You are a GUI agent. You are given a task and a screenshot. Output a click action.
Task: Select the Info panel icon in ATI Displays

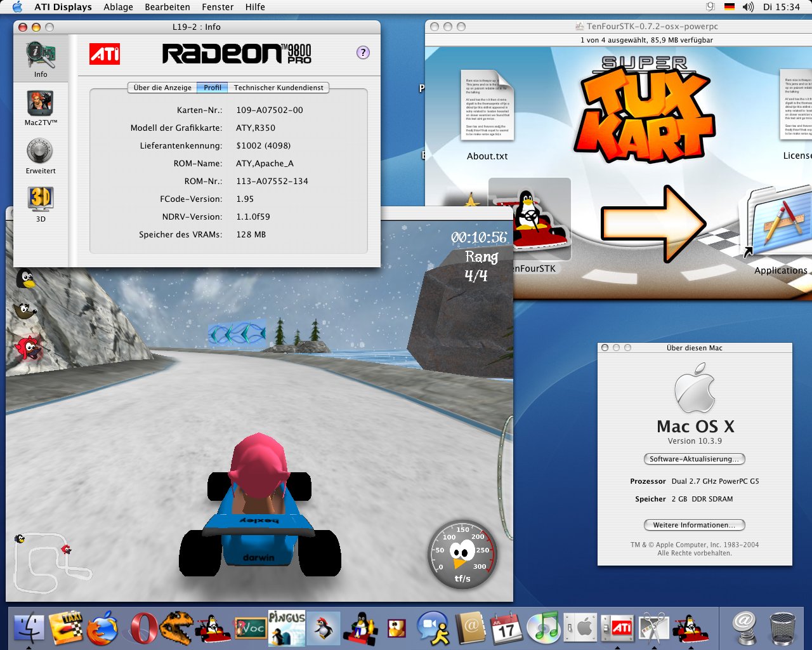pos(41,56)
